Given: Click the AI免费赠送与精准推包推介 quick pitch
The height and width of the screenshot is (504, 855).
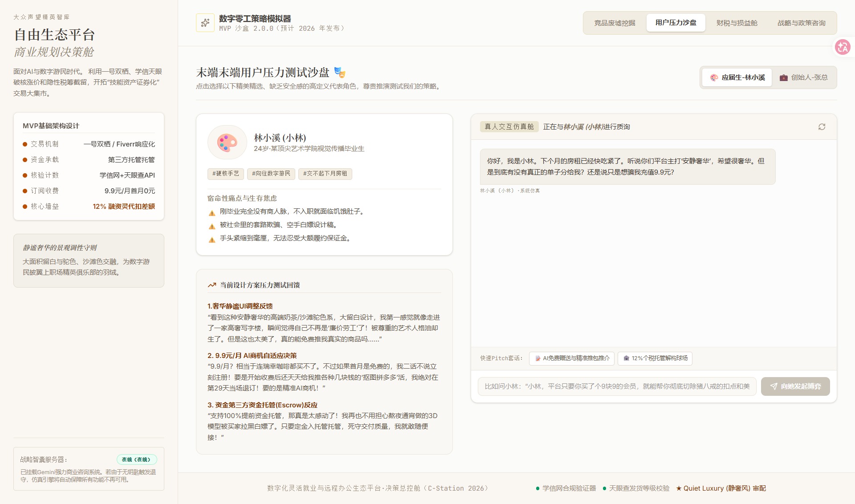Looking at the screenshot, I should 572,358.
